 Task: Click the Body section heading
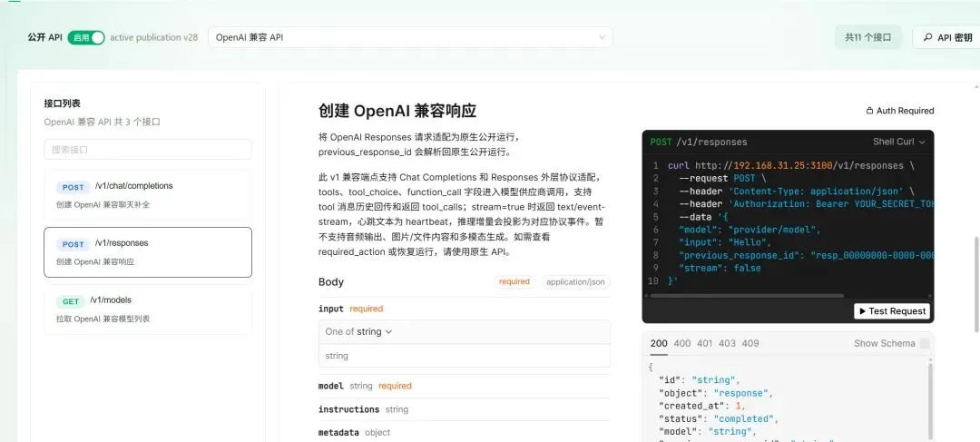click(331, 282)
